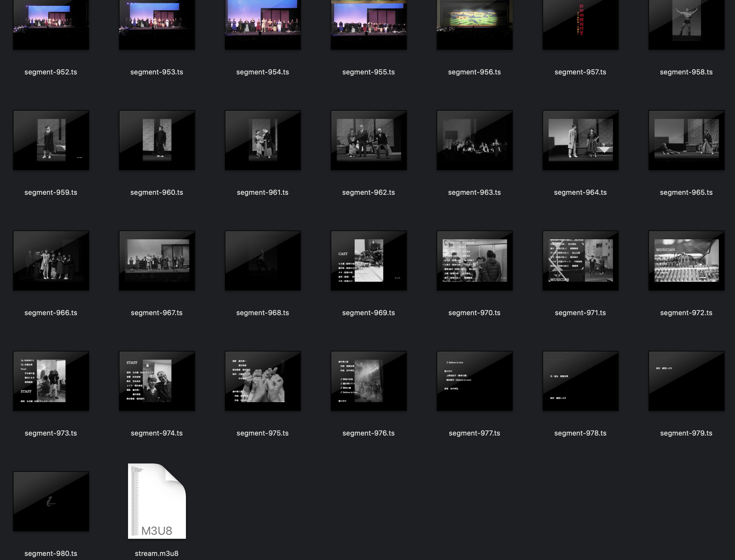
Task: Click segment-966.ts dim ensemble thumbnail
Action: point(51,260)
